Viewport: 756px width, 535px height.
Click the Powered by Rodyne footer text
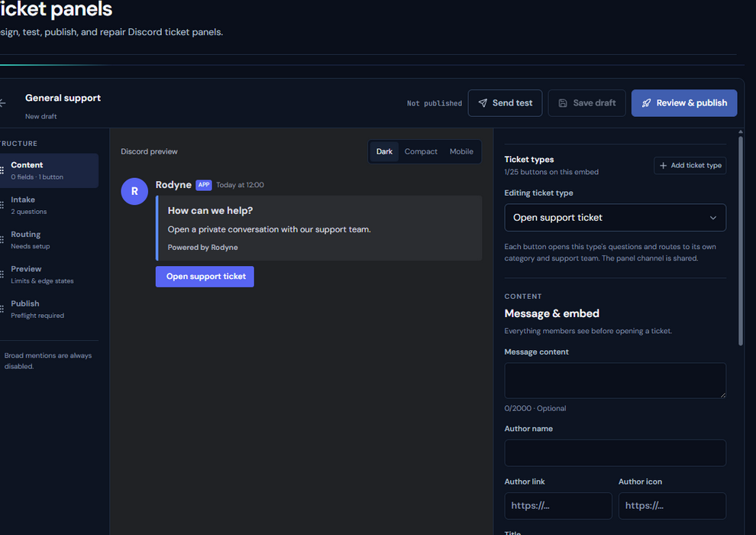click(x=202, y=248)
